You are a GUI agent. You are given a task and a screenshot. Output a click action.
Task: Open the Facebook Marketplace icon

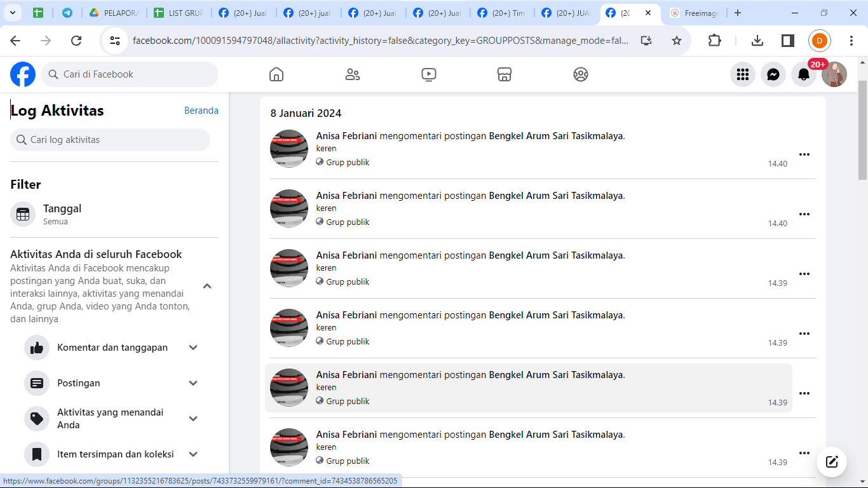coord(505,74)
